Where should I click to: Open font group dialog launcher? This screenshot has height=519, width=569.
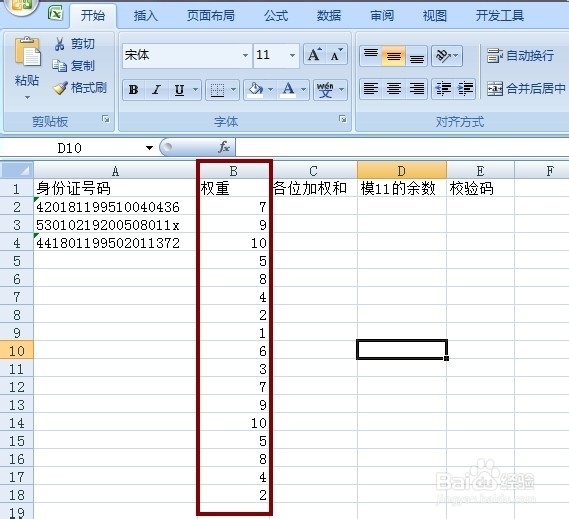click(343, 119)
